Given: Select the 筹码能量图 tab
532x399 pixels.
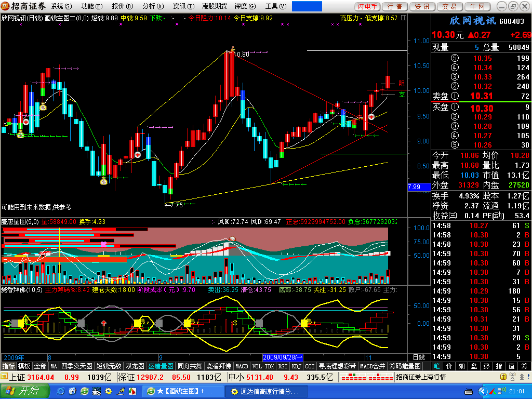Looking at the screenshot, I should 404,366.
